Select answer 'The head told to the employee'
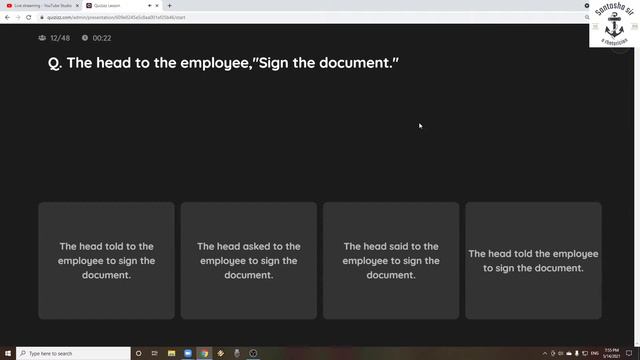 click(x=107, y=260)
